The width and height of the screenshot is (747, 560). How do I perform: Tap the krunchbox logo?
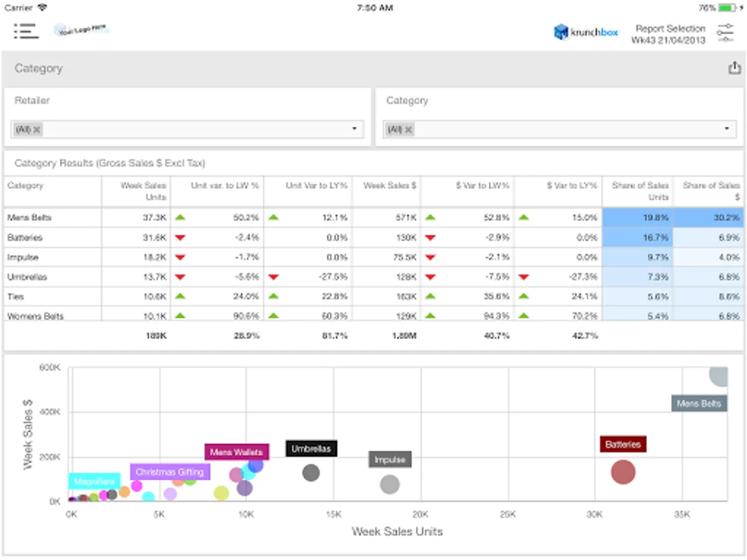pos(586,32)
